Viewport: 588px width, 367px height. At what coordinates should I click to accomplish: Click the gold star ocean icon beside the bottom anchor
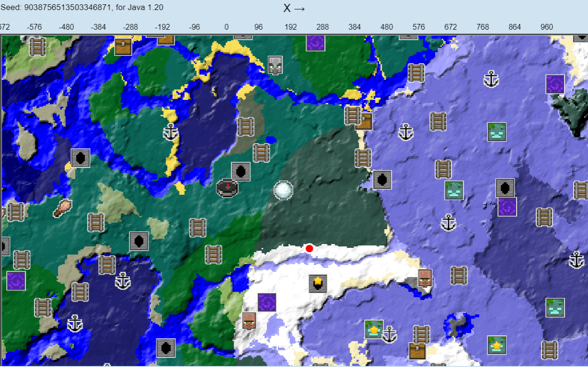[373, 330]
